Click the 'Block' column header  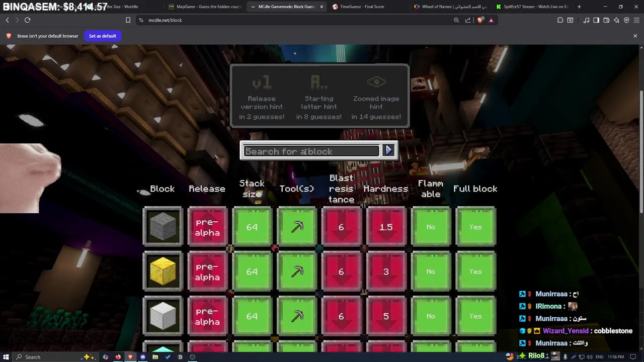(162, 189)
